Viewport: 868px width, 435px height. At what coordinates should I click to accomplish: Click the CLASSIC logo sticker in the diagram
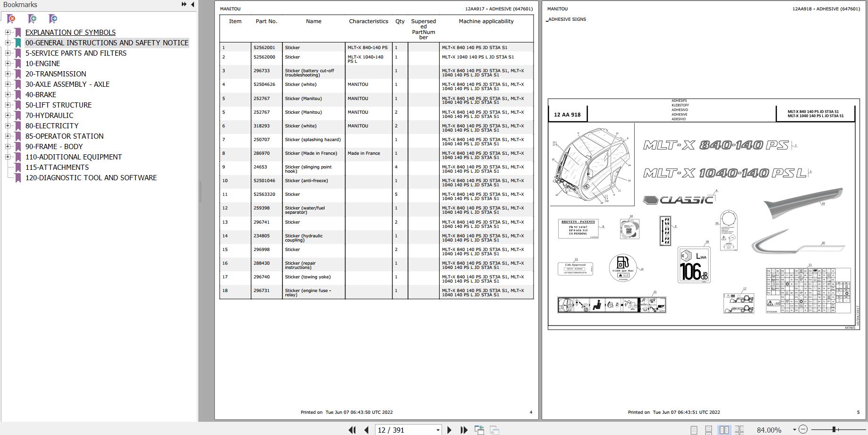pyautogui.click(x=678, y=200)
